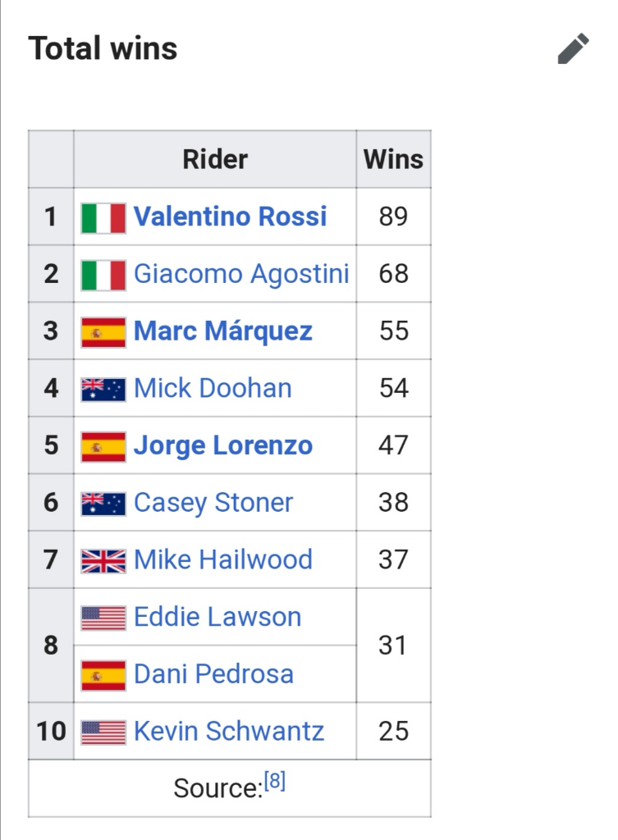Click Australian flag beside Casey Stoner
The height and width of the screenshot is (840, 618).
pyautogui.click(x=103, y=503)
